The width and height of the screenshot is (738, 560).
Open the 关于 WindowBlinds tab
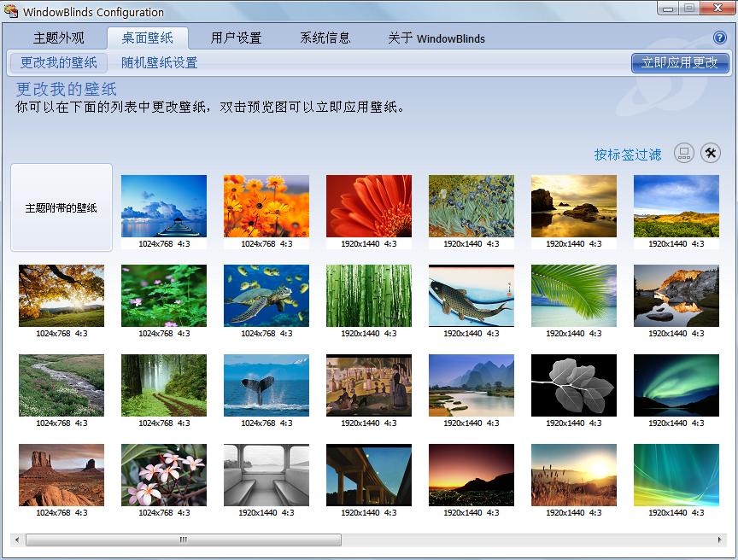click(x=436, y=38)
